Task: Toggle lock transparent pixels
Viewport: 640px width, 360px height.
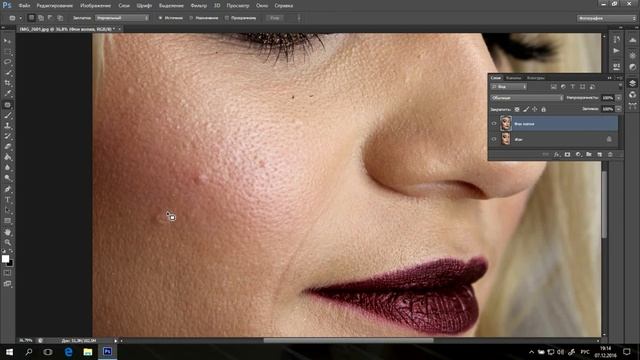Action: pyautogui.click(x=517, y=109)
